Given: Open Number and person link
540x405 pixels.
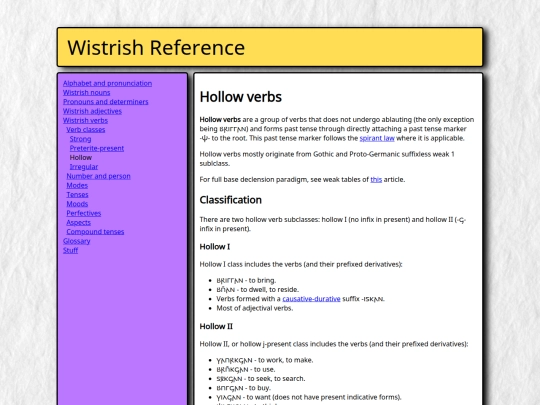Looking at the screenshot, I should (98, 176).
